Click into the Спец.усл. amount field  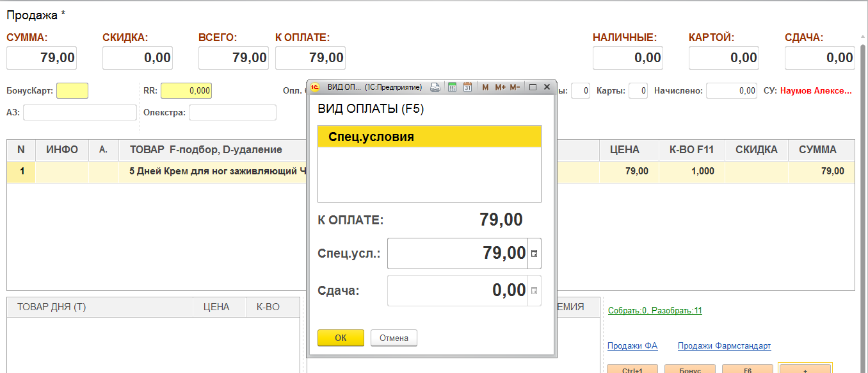(x=457, y=254)
